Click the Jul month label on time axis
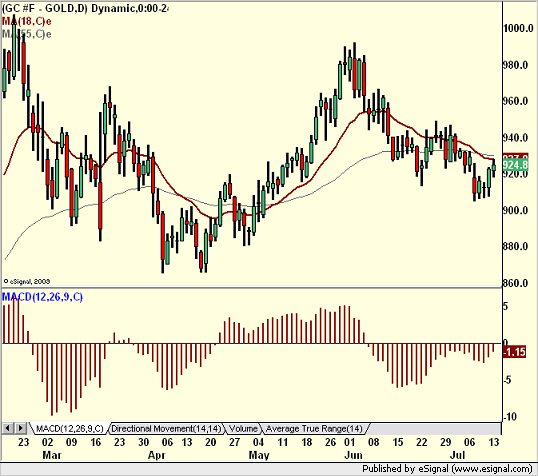The width and height of the screenshot is (538, 476). click(x=457, y=455)
